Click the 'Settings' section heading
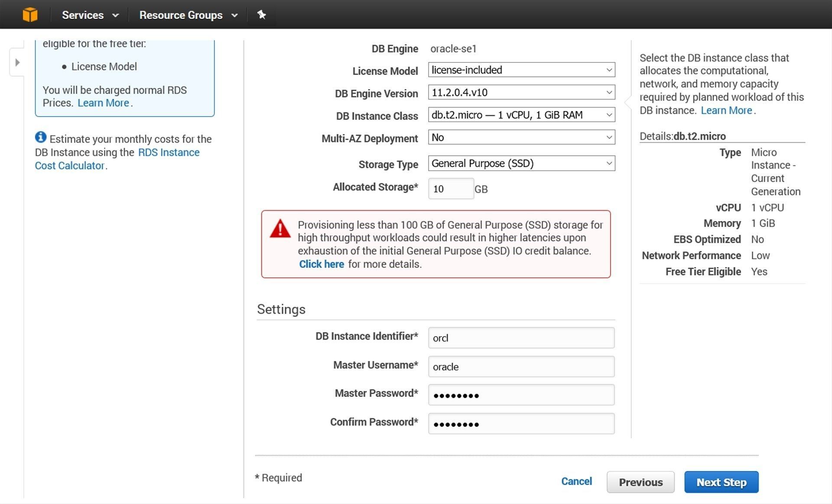Image resolution: width=832 pixels, height=504 pixels. point(281,309)
